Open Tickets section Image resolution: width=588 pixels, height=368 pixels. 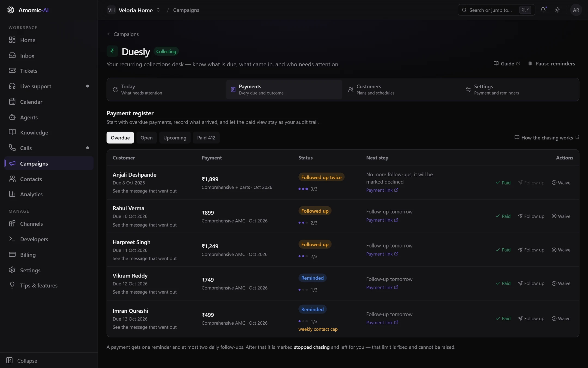(49, 71)
